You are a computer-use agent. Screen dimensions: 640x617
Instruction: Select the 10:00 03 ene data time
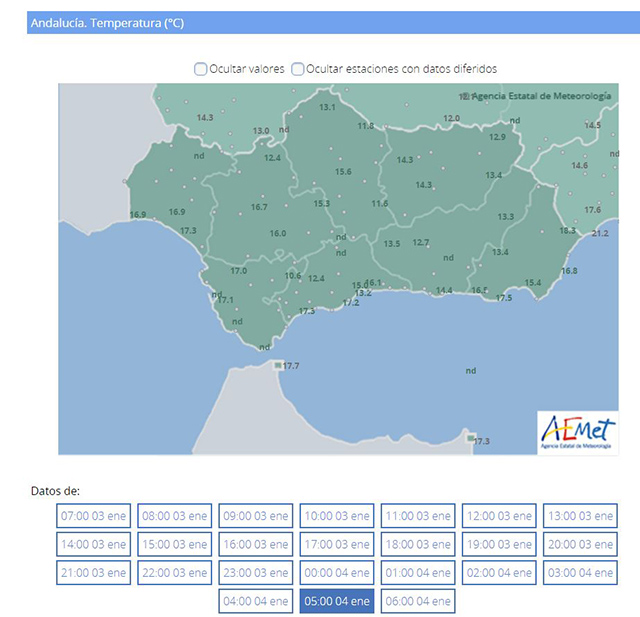pos(337,516)
